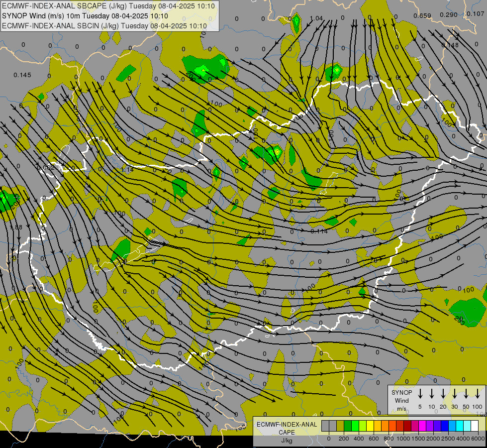This screenshot has width=487, height=448.
Task: Click the SBCAPE title line in header
Action: (x=108, y=6)
